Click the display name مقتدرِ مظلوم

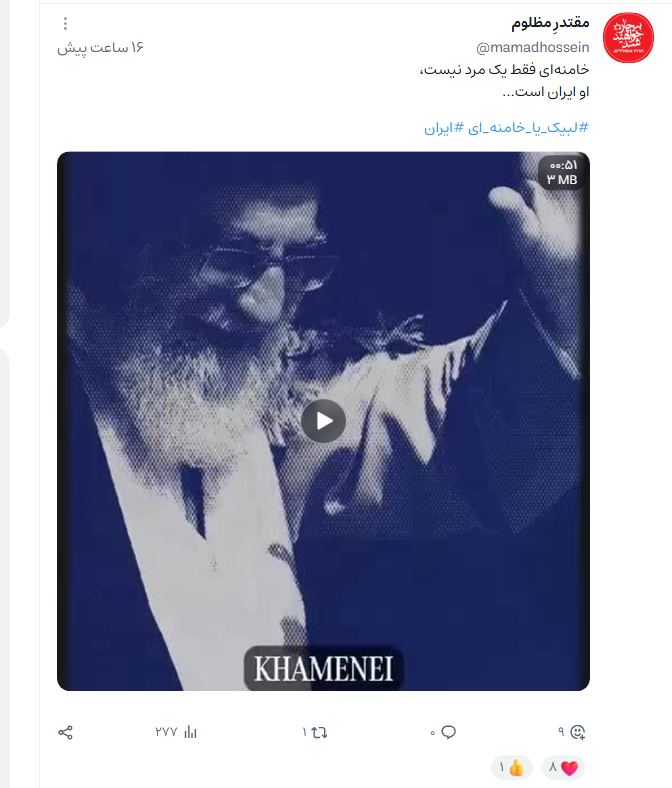pos(550,23)
